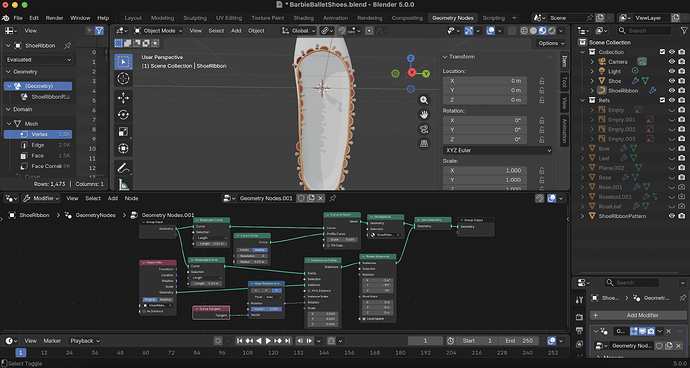The image size is (690, 368).
Task: Switch to the Shading workspace tab
Action: point(304,18)
